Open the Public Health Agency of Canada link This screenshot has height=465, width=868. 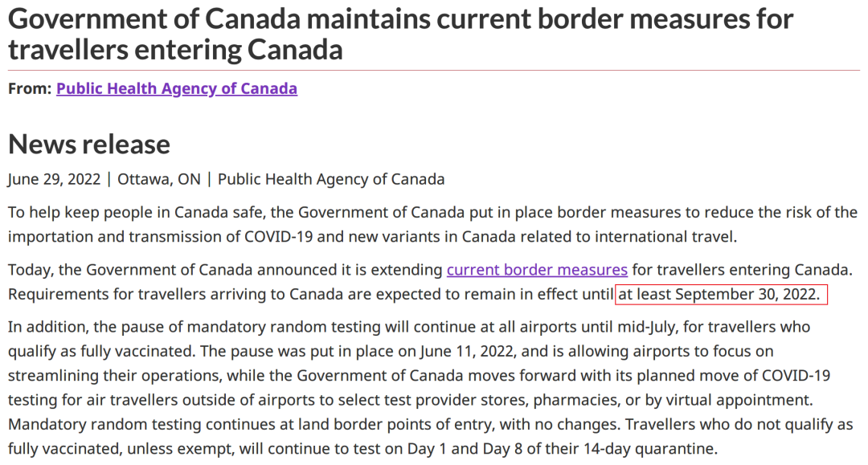click(x=176, y=88)
